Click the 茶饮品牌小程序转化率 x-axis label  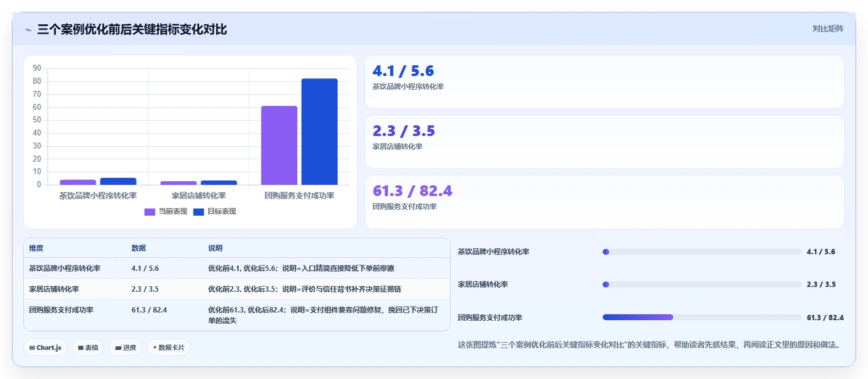[98, 195]
